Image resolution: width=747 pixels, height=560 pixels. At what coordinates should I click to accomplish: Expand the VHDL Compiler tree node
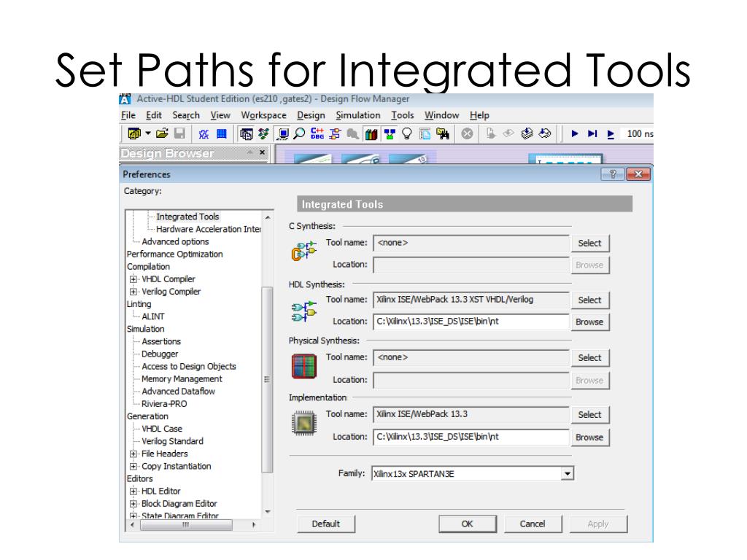coord(133,279)
